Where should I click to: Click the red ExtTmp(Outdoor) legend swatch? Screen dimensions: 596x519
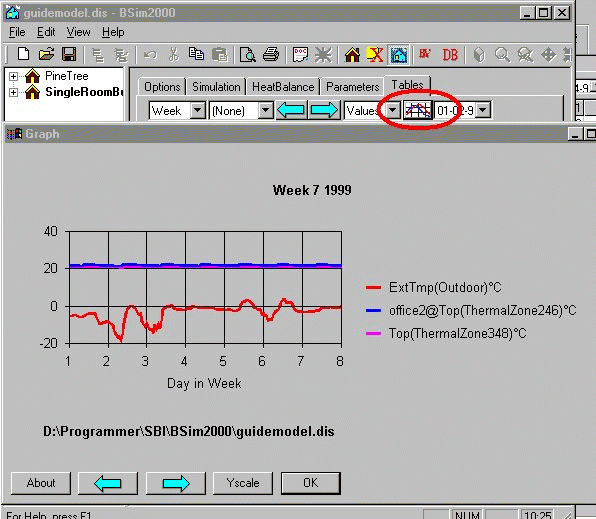[x=373, y=288]
